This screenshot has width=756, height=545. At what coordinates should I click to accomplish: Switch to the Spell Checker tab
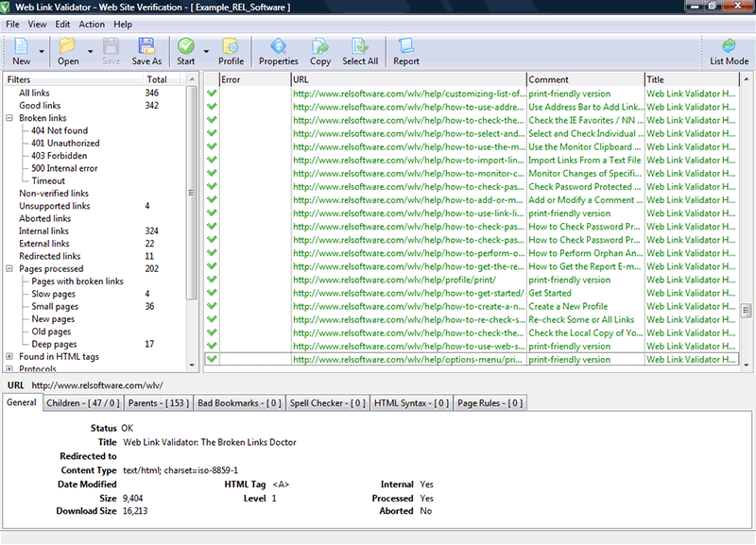point(327,403)
